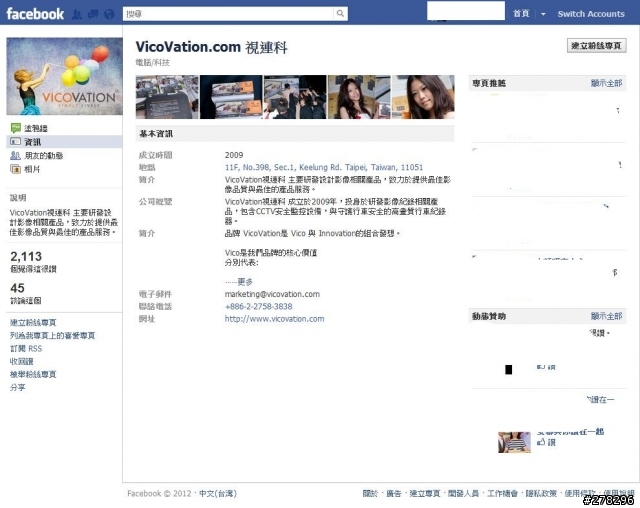
Task: Open third photo thumbnail with photographers
Action: [295, 97]
